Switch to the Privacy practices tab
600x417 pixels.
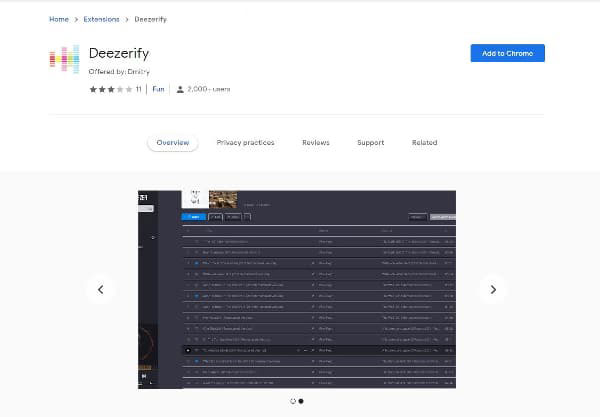[x=245, y=142]
